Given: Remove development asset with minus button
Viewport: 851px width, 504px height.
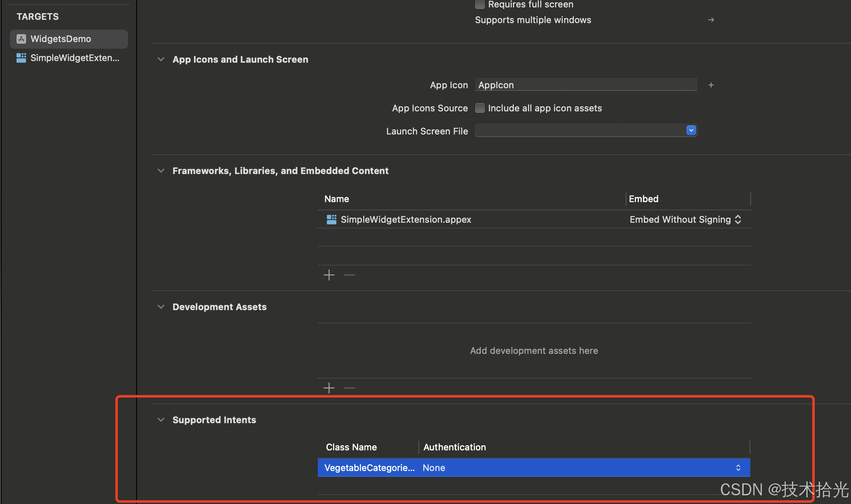Looking at the screenshot, I should click(350, 388).
